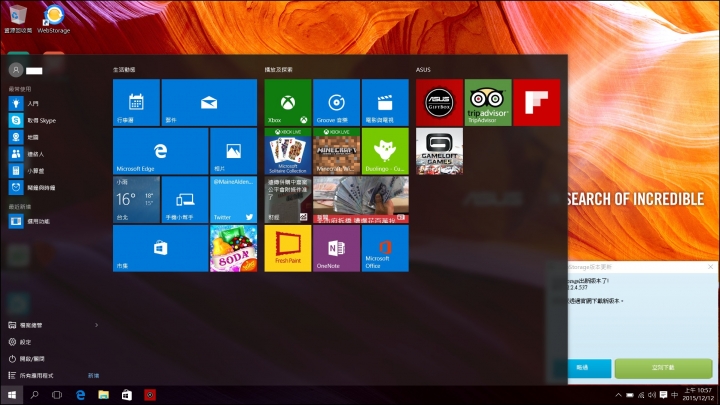Open the Money news tile
Screen dimensions: 720x405
click(x=288, y=200)
